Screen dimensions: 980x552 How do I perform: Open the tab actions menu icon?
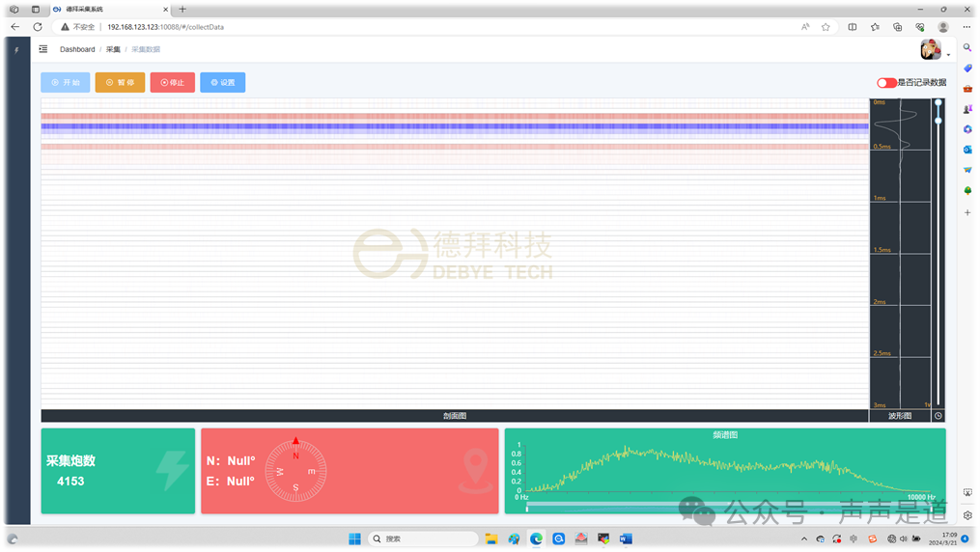(x=36, y=10)
